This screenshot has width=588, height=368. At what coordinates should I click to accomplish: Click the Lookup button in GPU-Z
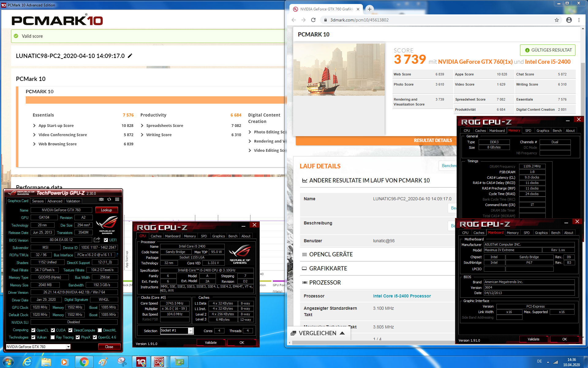(x=106, y=210)
